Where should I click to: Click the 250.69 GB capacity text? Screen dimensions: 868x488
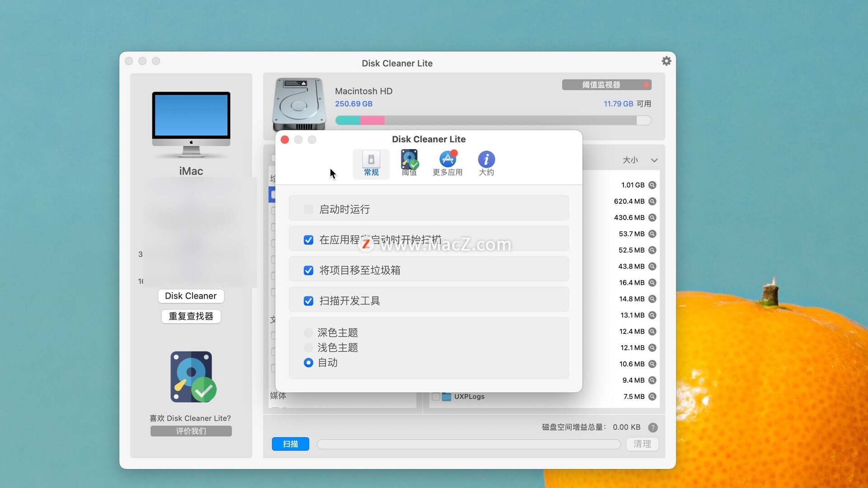pos(354,104)
